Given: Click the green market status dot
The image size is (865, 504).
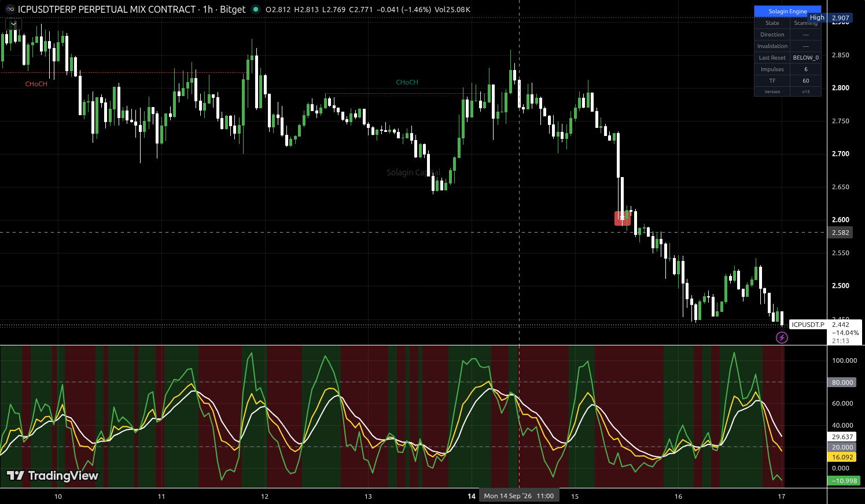Looking at the screenshot, I should pos(256,9).
